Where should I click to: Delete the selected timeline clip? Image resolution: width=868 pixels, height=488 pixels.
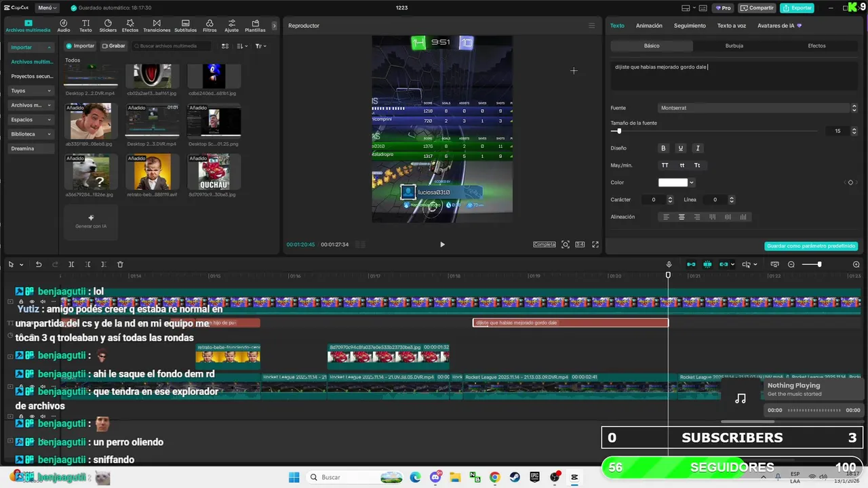(x=120, y=264)
